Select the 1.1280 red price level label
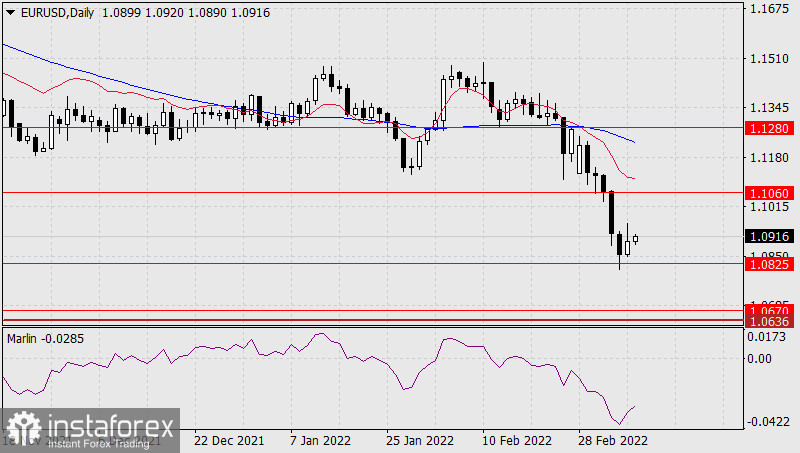The image size is (800, 453). 769,128
